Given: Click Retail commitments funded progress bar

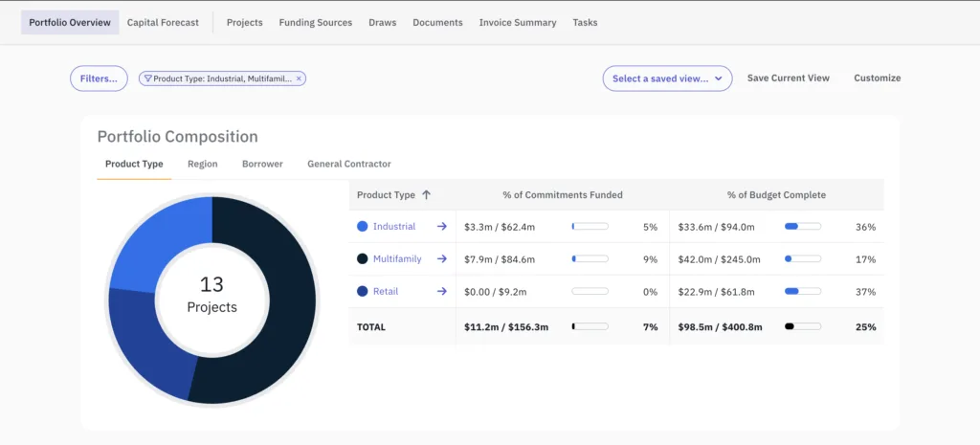Looking at the screenshot, I should [590, 291].
